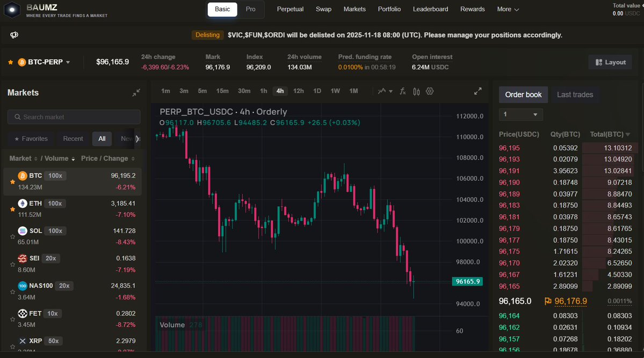Select the 1D chart interval
Viewport: 644px width, 358px height.
(317, 91)
